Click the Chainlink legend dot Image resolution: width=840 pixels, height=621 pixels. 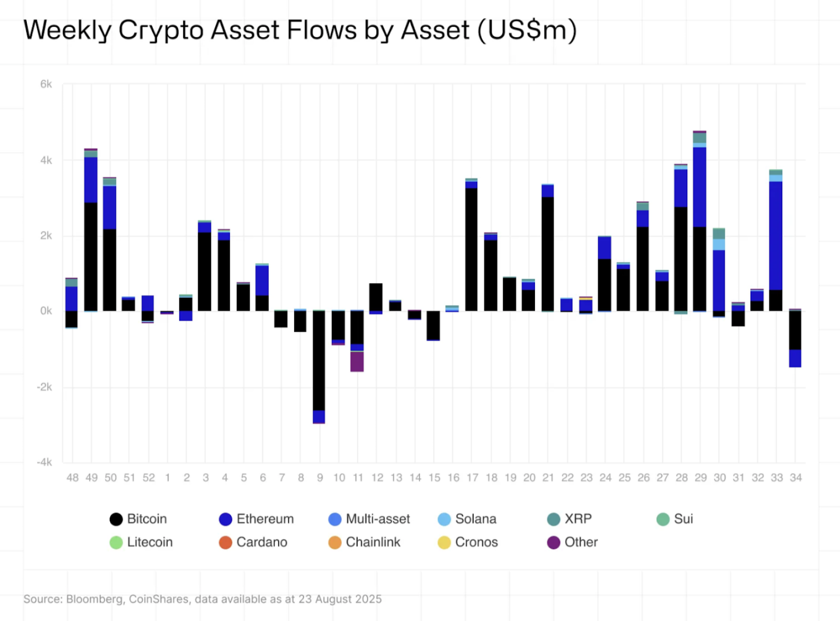point(335,542)
